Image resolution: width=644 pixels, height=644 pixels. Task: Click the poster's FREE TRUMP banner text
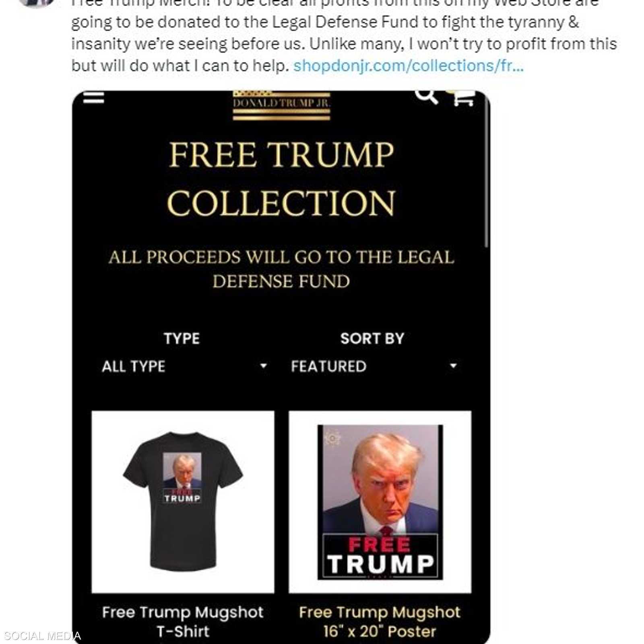(x=380, y=555)
